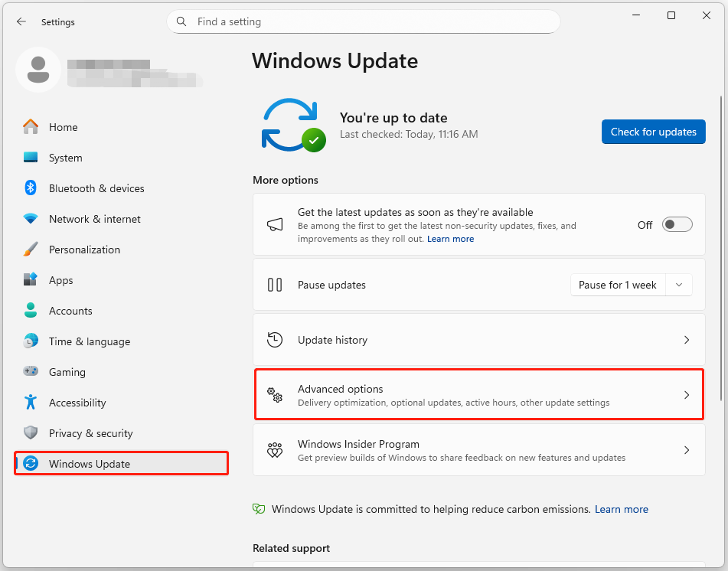Viewport: 728px width, 571px height.
Task: Click the Accounts person icon
Action: click(x=31, y=311)
